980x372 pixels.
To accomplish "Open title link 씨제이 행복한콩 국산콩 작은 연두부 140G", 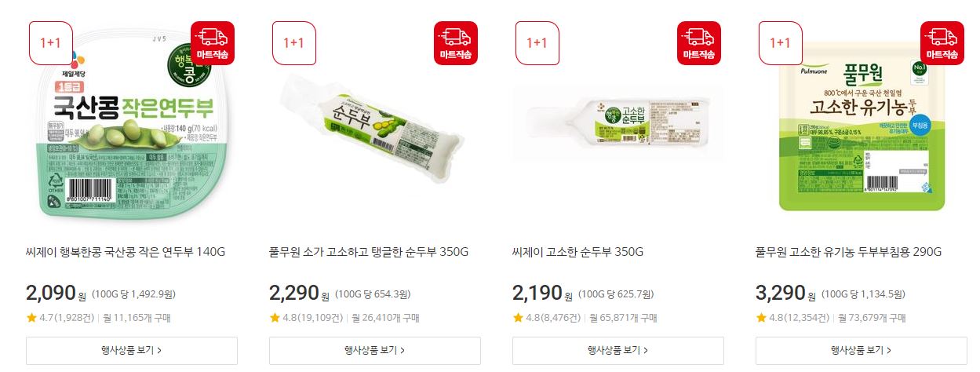I will 126,253.
